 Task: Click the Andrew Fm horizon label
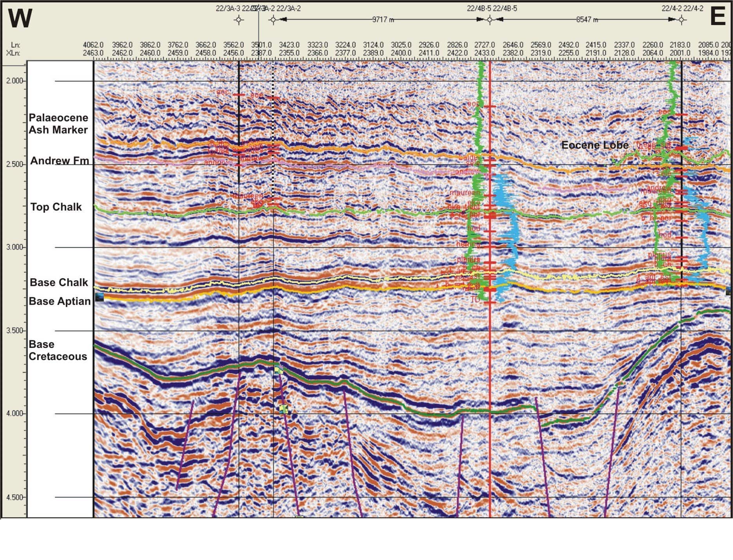point(59,161)
